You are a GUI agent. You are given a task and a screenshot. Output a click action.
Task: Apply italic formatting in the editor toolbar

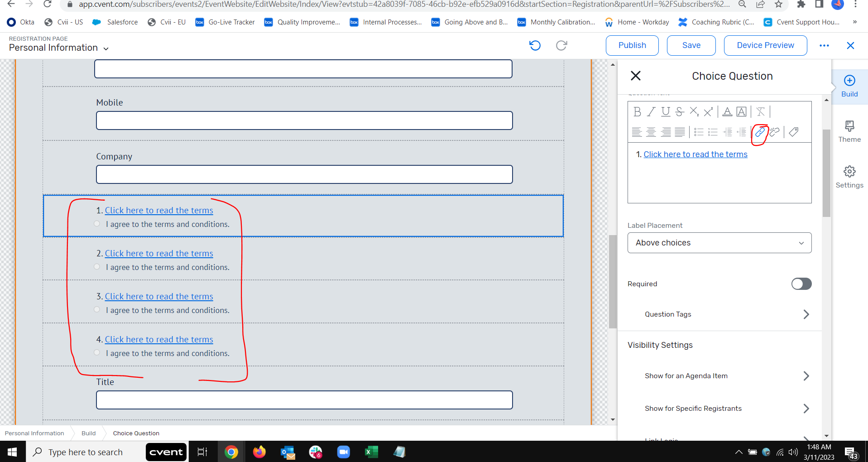click(651, 111)
